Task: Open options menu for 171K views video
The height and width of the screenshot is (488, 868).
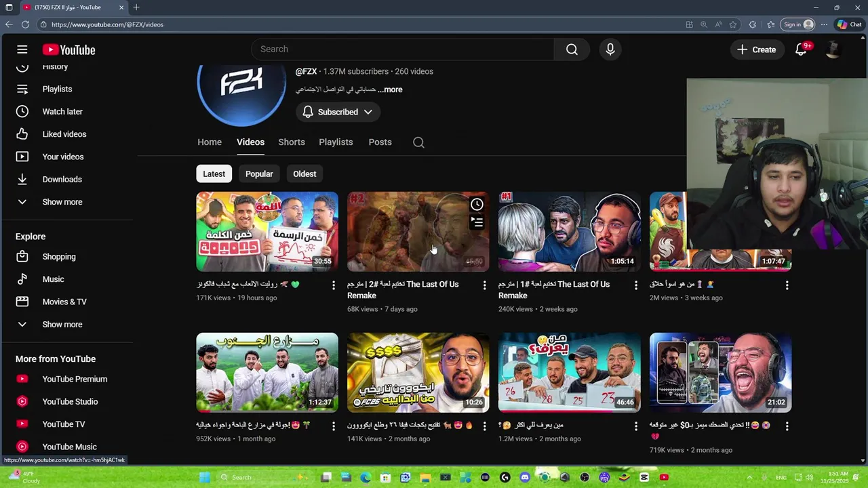Action: tap(333, 285)
